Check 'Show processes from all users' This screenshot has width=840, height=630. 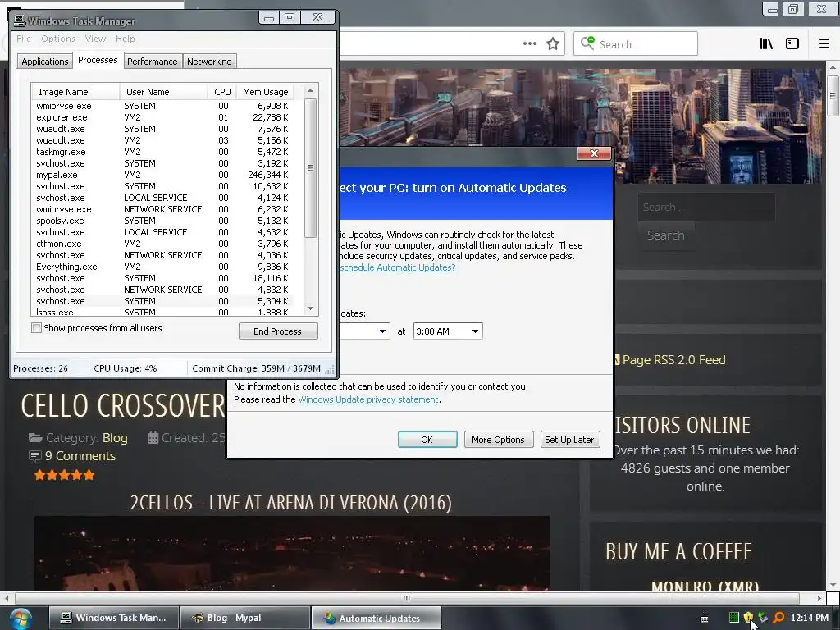point(36,328)
